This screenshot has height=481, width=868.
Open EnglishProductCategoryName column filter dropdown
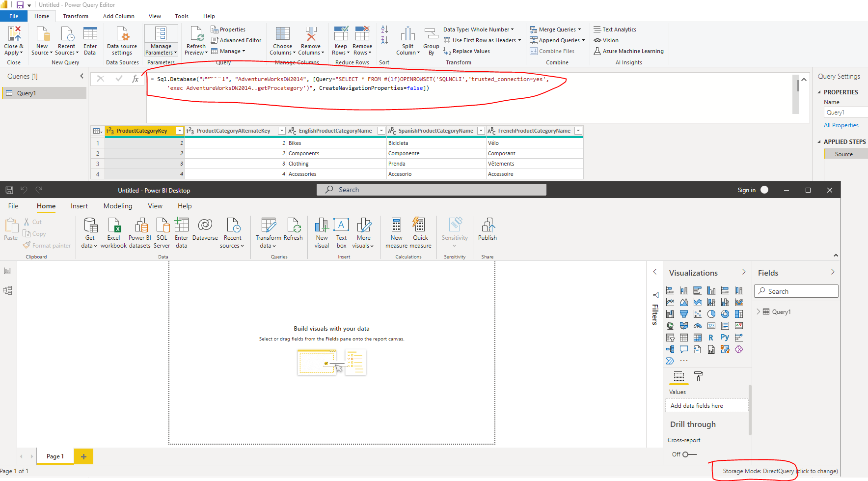(381, 131)
